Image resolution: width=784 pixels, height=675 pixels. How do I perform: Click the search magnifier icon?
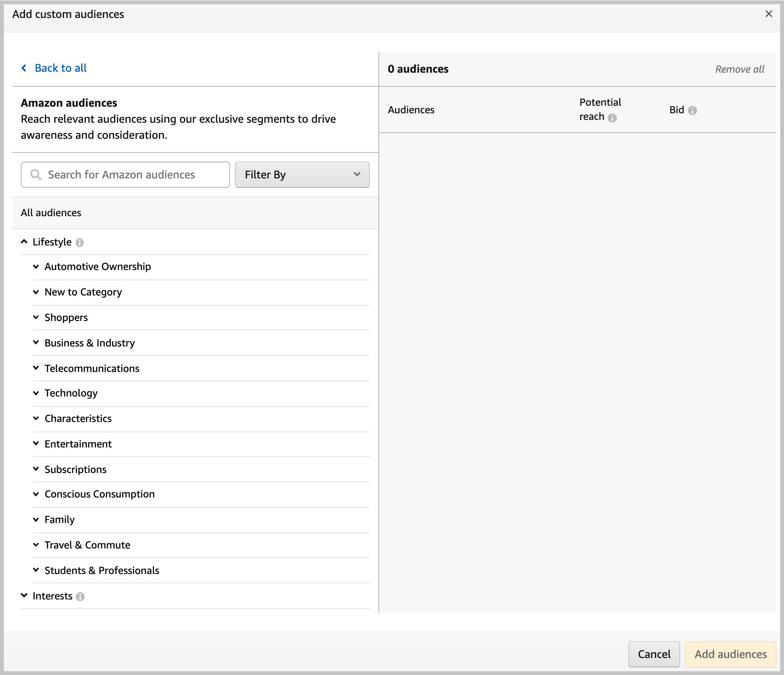point(35,175)
